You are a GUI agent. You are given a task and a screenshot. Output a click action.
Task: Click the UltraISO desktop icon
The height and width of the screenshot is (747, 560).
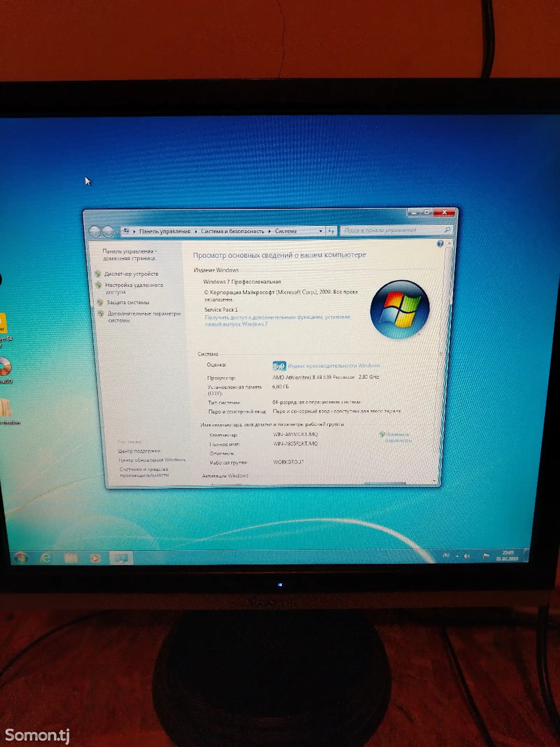(6, 369)
